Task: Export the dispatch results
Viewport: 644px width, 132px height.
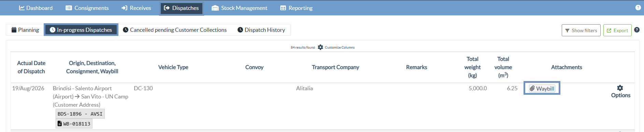Action: point(617,30)
